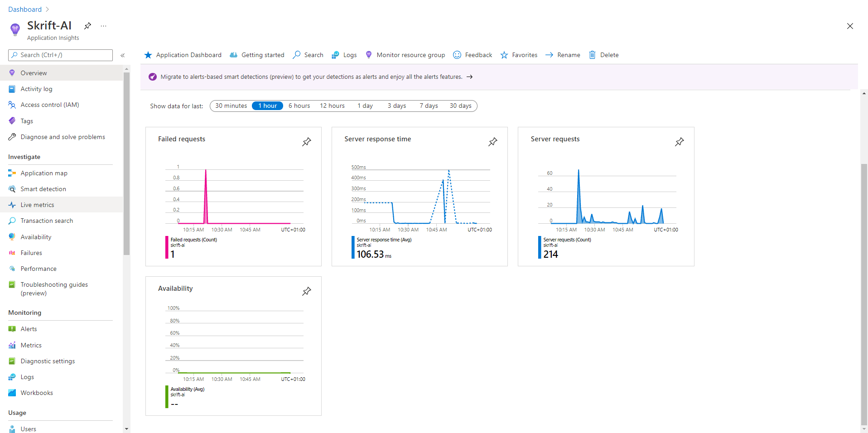Screen dimensions: 868x433
Task: Click the Search magnifier icon in toolbar
Action: coord(297,55)
